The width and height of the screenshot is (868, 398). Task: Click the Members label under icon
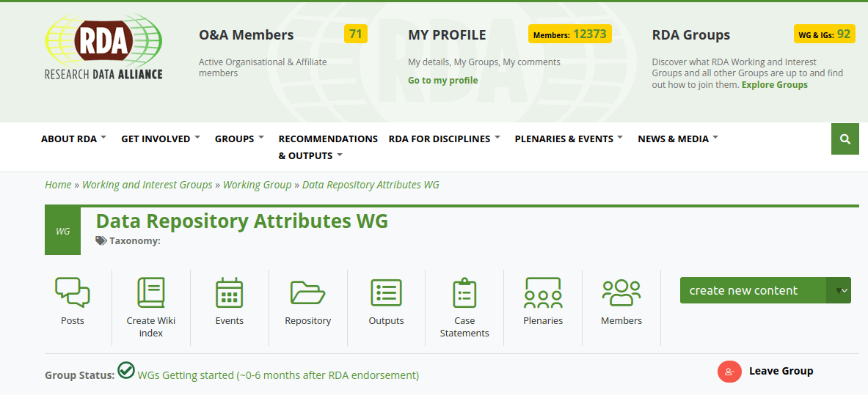point(621,320)
